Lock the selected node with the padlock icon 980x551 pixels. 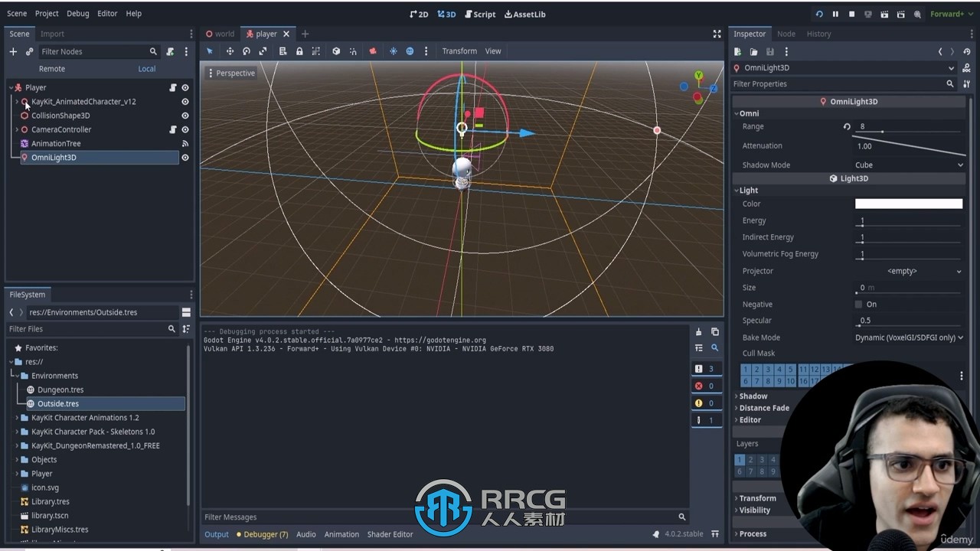coord(299,51)
